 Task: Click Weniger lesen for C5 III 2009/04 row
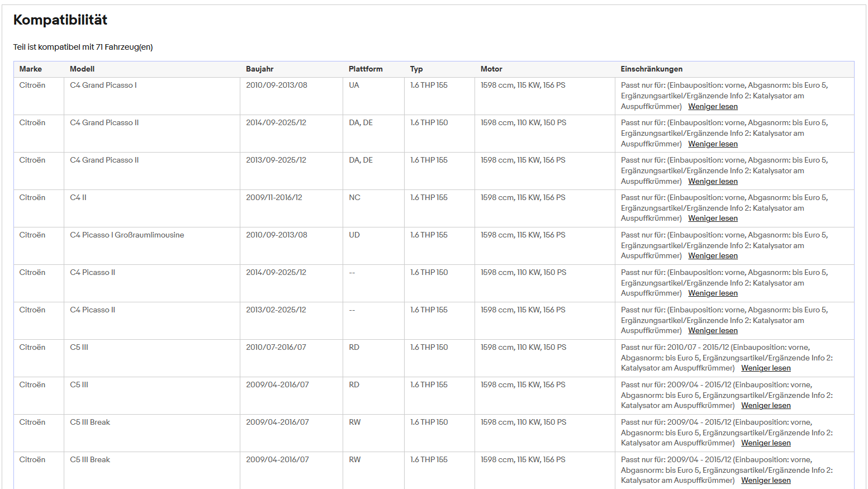coord(766,406)
